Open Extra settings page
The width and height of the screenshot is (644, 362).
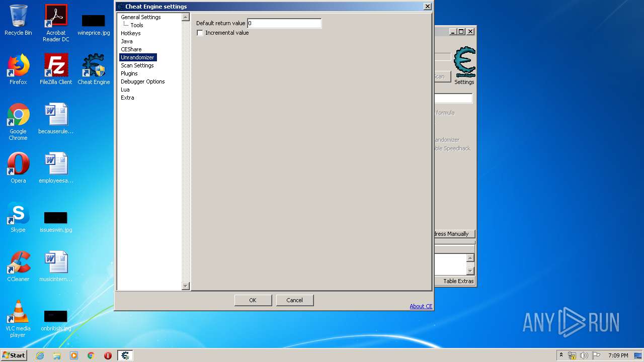(x=127, y=98)
